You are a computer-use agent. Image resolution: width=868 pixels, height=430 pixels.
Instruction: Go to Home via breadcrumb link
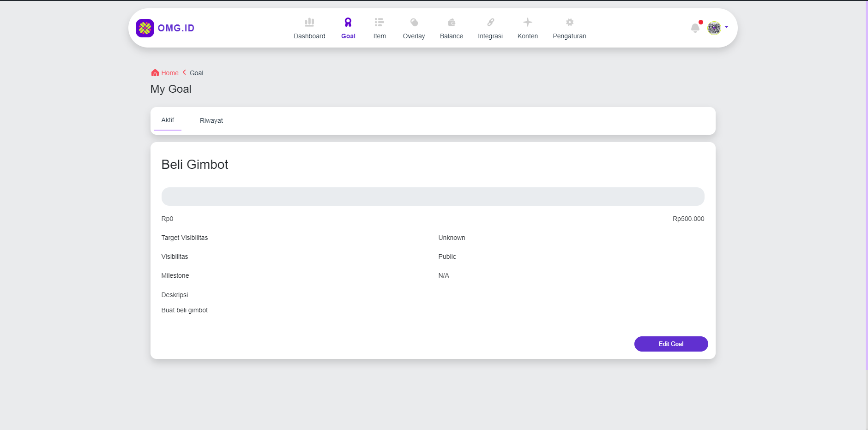click(x=169, y=73)
